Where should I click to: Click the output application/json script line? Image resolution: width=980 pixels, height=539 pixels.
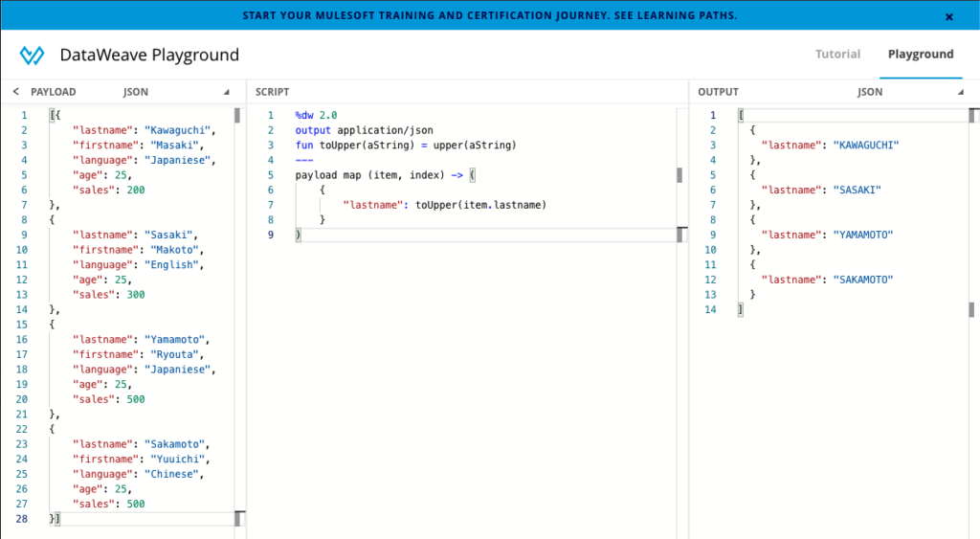point(362,130)
